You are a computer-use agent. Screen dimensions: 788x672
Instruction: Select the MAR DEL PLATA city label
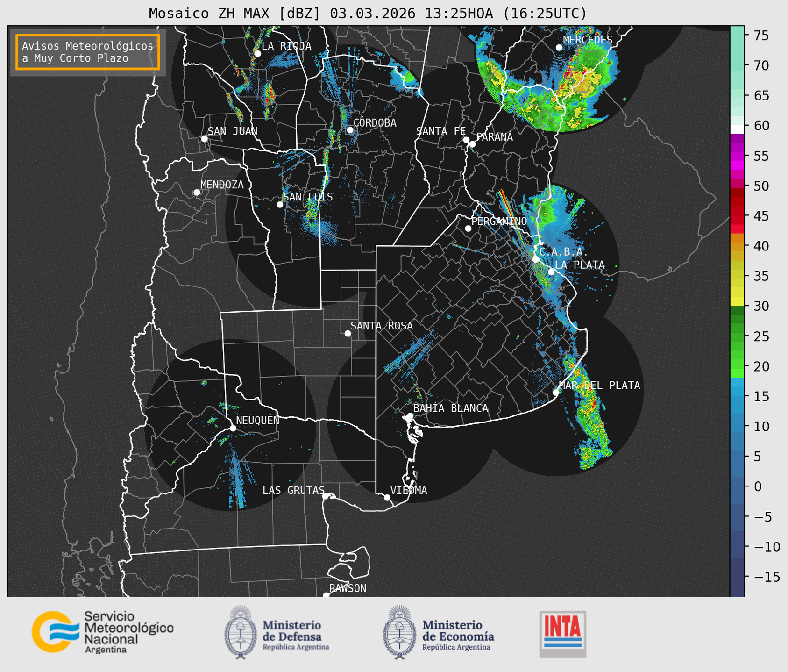click(599, 385)
